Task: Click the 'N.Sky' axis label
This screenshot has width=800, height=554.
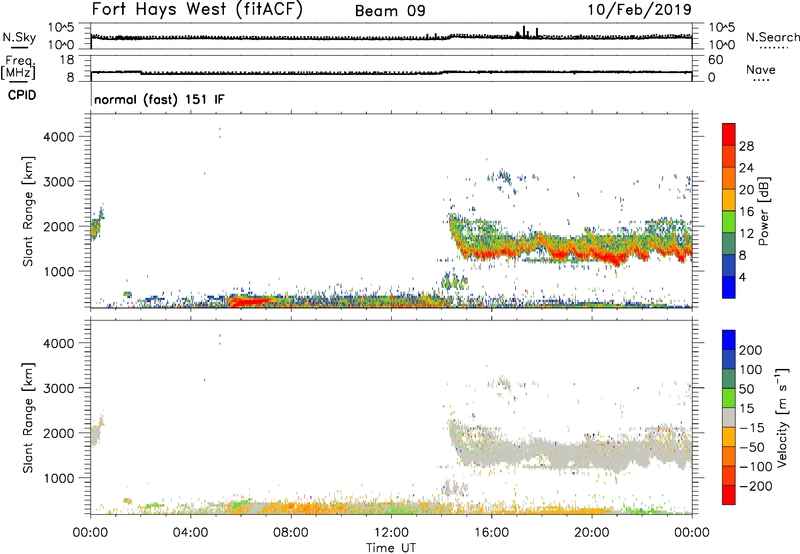Action: pyautogui.click(x=19, y=37)
